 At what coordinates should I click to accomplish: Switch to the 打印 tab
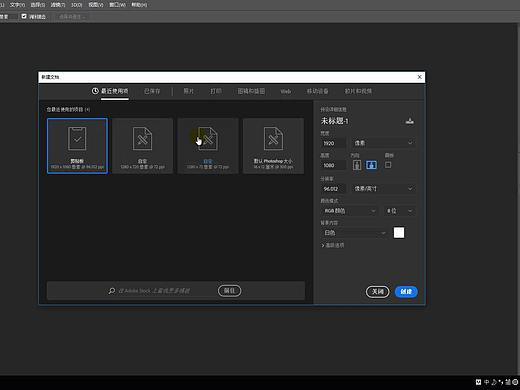(216, 91)
